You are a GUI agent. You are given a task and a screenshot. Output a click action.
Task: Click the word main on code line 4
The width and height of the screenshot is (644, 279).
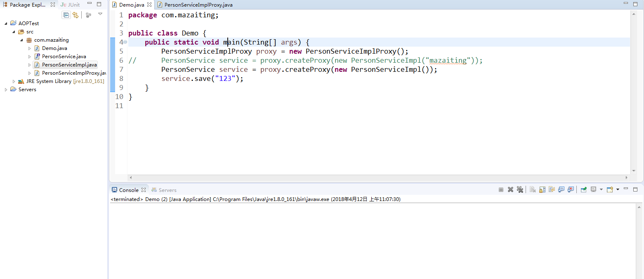pos(231,42)
